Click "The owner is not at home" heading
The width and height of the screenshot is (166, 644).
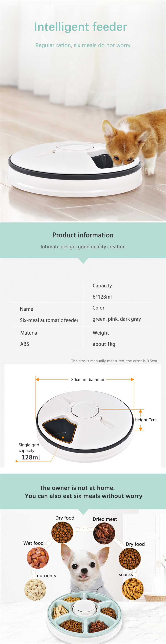(77, 488)
